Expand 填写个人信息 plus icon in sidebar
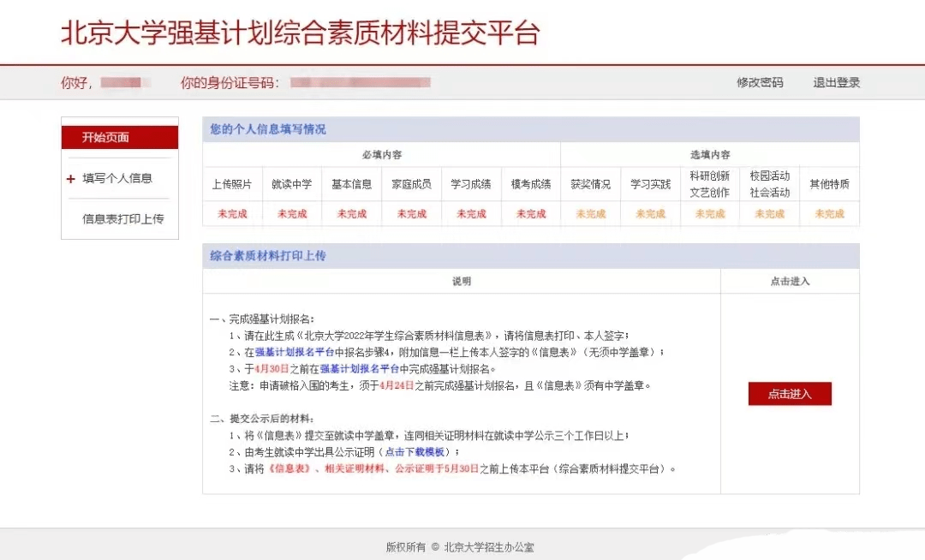 tap(71, 179)
